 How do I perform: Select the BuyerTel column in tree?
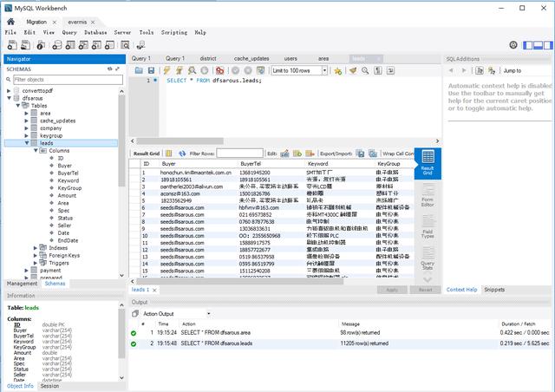pyautogui.click(x=68, y=173)
